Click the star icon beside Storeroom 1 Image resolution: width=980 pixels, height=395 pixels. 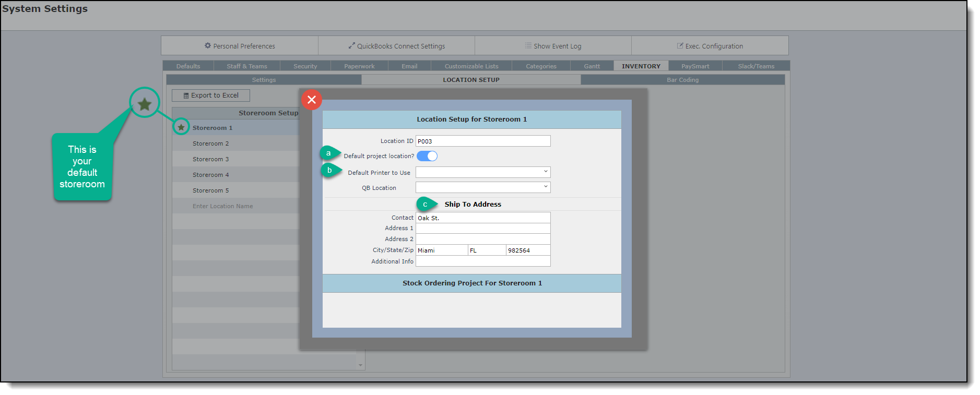(181, 127)
